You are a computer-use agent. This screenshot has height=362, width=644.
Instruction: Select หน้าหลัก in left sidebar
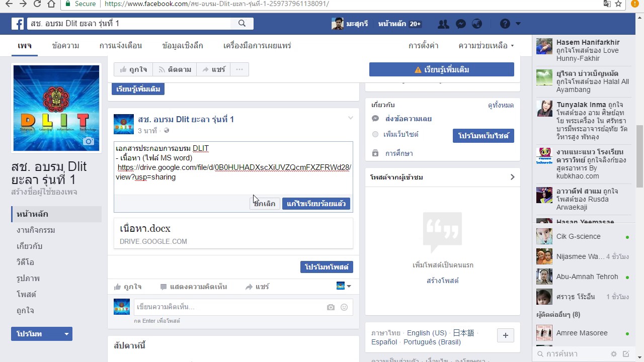(56, 214)
